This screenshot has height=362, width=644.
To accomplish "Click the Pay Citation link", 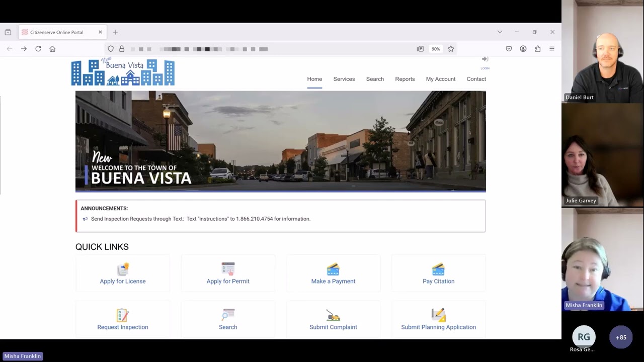I will (x=438, y=281).
